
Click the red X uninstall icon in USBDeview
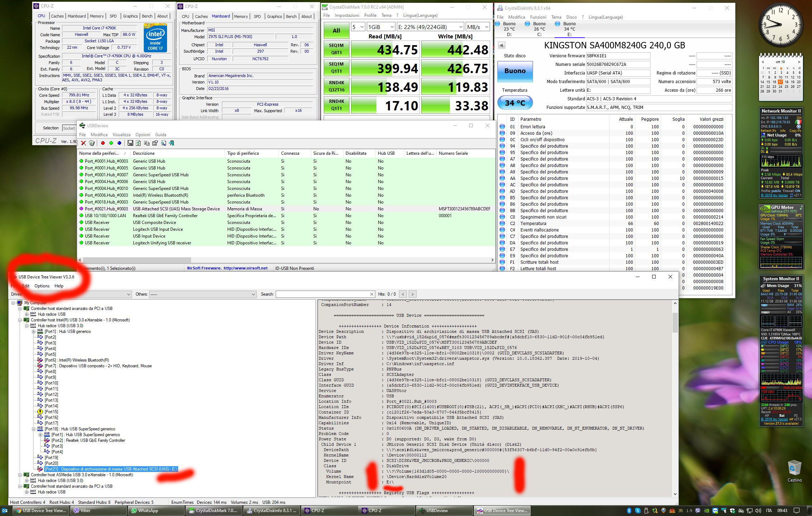click(x=83, y=143)
